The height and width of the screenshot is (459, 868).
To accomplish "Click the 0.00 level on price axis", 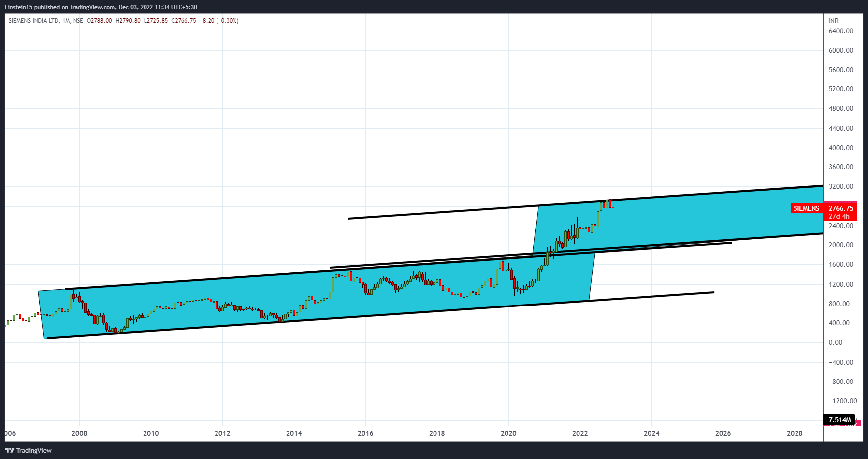I will click(x=835, y=342).
